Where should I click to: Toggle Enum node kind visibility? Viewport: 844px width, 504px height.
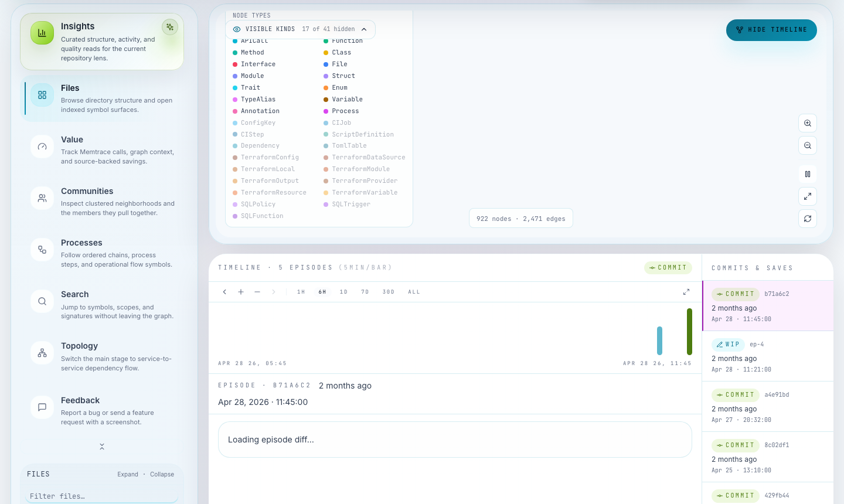(x=336, y=88)
